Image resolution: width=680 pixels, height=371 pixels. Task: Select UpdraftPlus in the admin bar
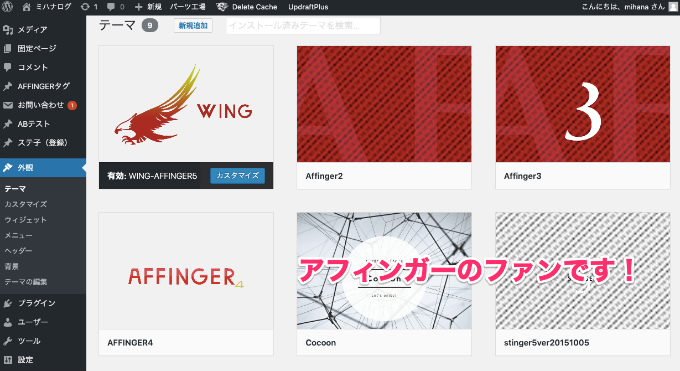click(x=308, y=7)
